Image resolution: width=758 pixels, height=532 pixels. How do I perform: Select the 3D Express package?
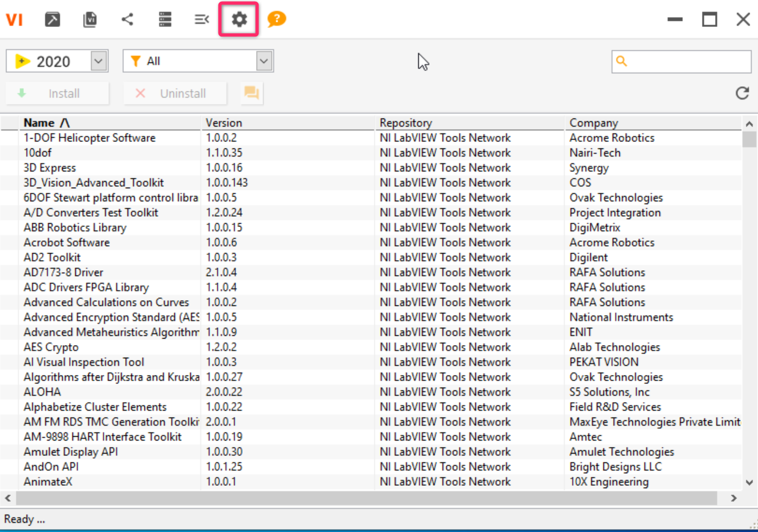[371, 168]
